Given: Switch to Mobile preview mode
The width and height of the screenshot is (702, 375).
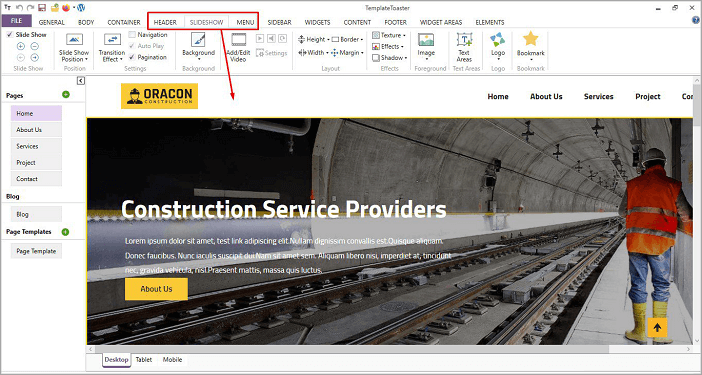Looking at the screenshot, I should [x=172, y=360].
